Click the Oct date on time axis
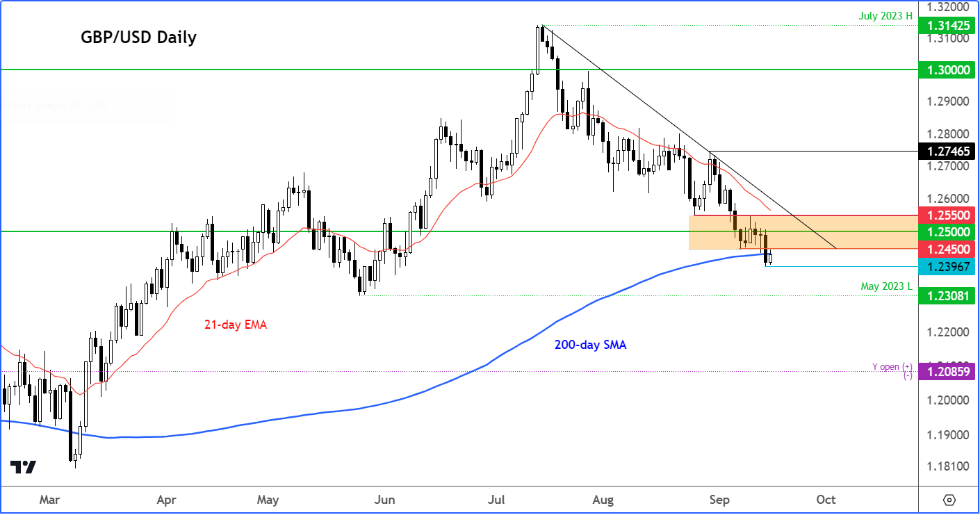The image size is (980, 515). point(826,500)
